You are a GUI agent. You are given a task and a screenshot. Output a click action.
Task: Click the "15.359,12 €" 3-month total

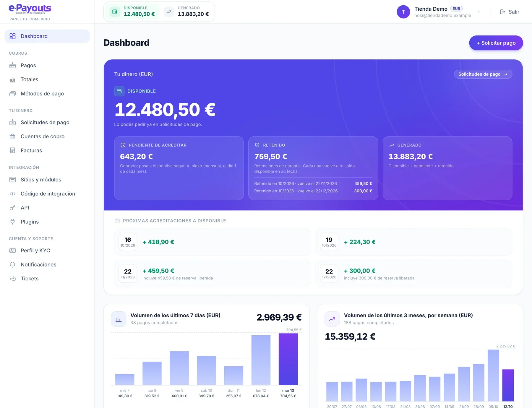click(x=350, y=337)
